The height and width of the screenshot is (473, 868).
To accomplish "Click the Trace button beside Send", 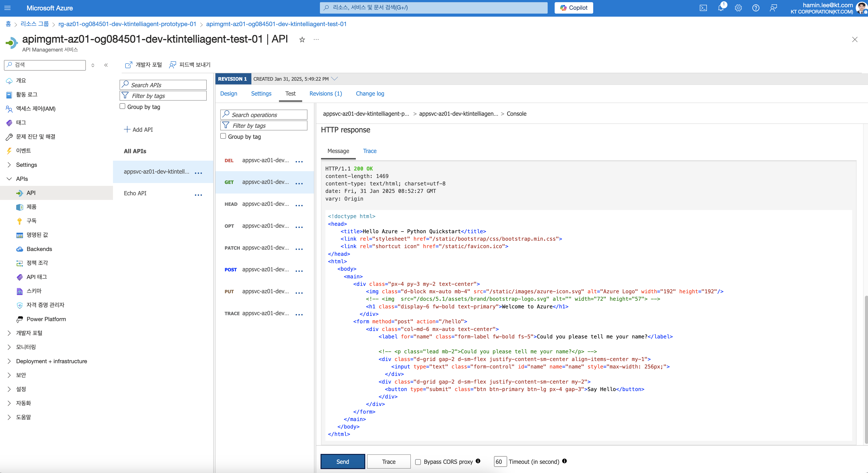I will tap(388, 462).
